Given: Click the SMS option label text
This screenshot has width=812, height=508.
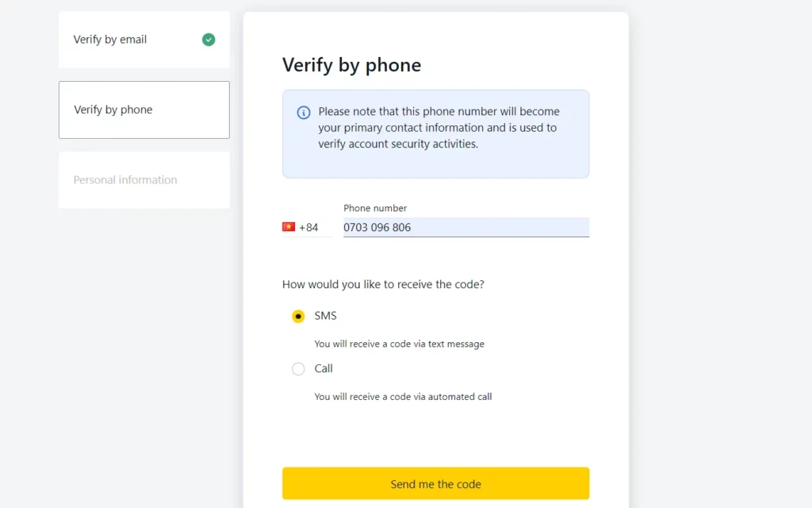Looking at the screenshot, I should point(325,316).
